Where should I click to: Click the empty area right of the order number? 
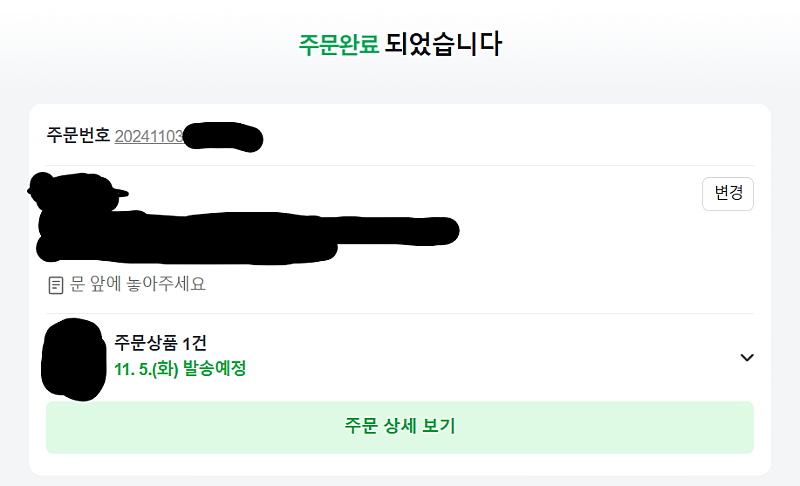pos(500,136)
